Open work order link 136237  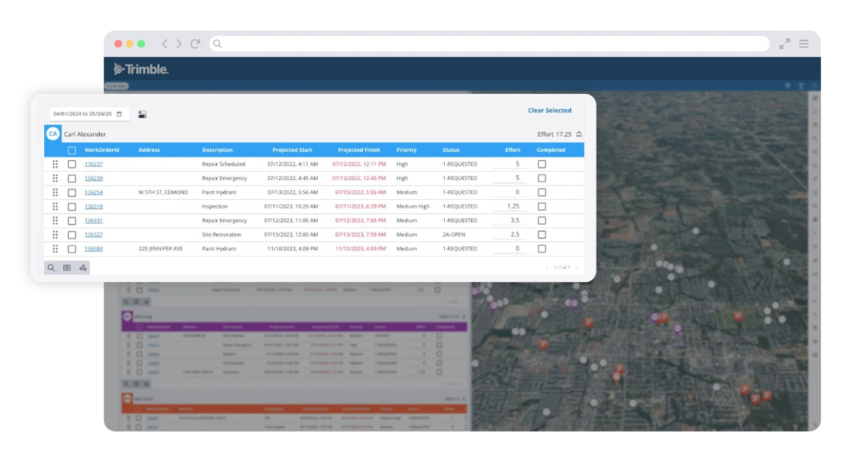pyautogui.click(x=93, y=164)
